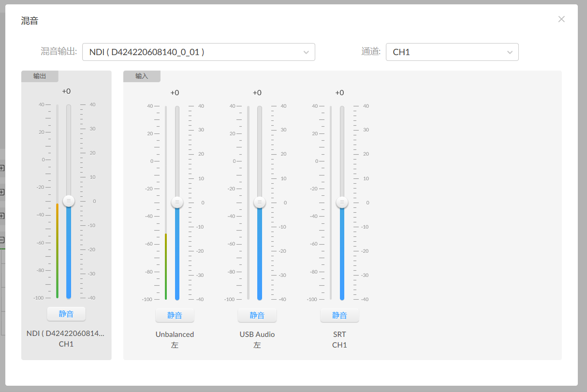Viewport: 587px width, 392px height.
Task: Mute the NDI output channel
Action: (66, 314)
